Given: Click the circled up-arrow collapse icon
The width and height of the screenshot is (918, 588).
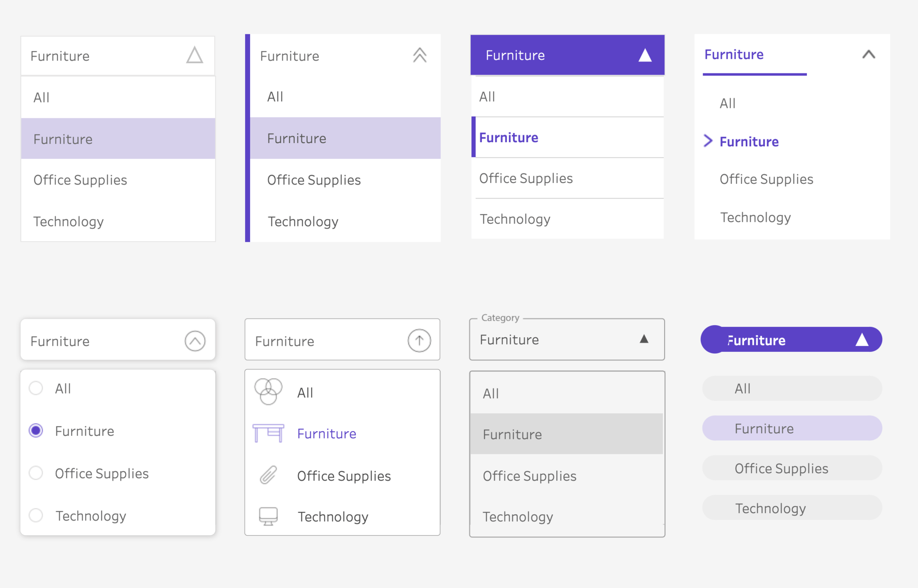Looking at the screenshot, I should click(x=418, y=340).
